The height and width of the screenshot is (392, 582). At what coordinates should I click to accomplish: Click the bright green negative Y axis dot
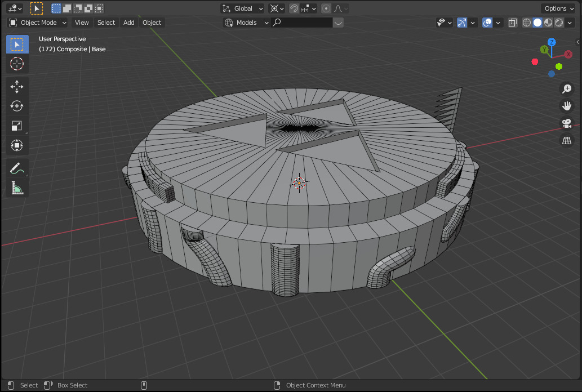pyautogui.click(x=559, y=66)
